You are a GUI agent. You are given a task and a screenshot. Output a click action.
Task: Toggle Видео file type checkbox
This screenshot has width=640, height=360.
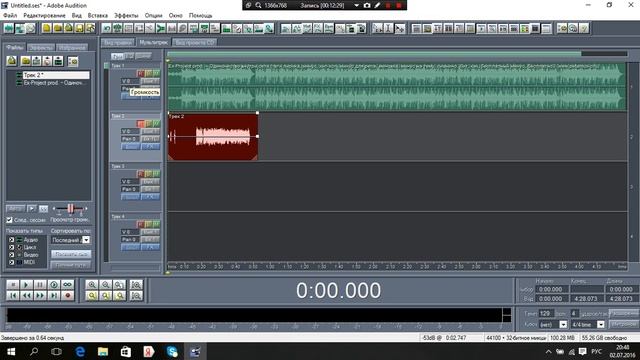(x=12, y=254)
